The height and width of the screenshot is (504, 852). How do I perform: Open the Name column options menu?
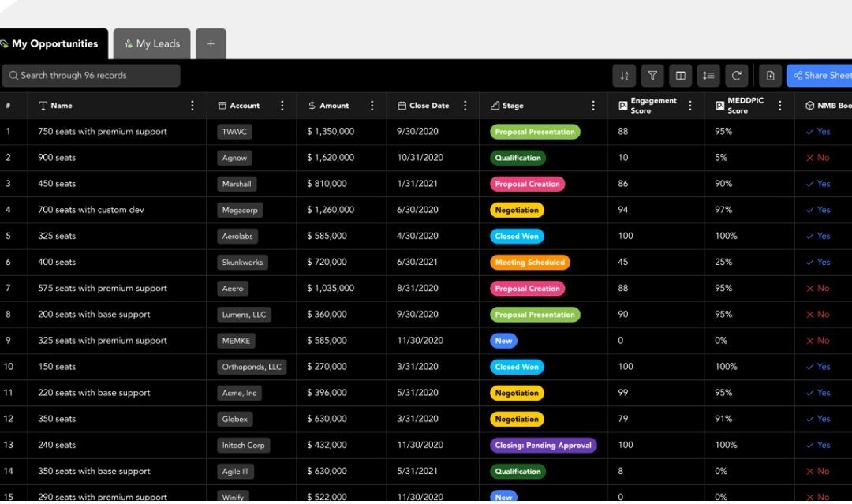tap(192, 106)
